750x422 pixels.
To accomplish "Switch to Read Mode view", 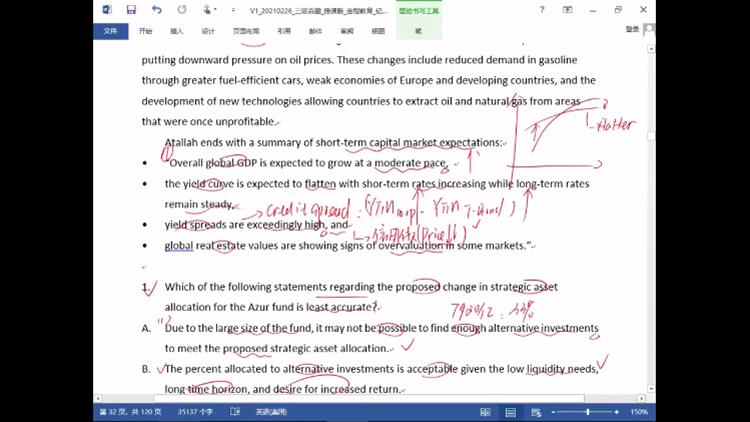I will tap(484, 412).
